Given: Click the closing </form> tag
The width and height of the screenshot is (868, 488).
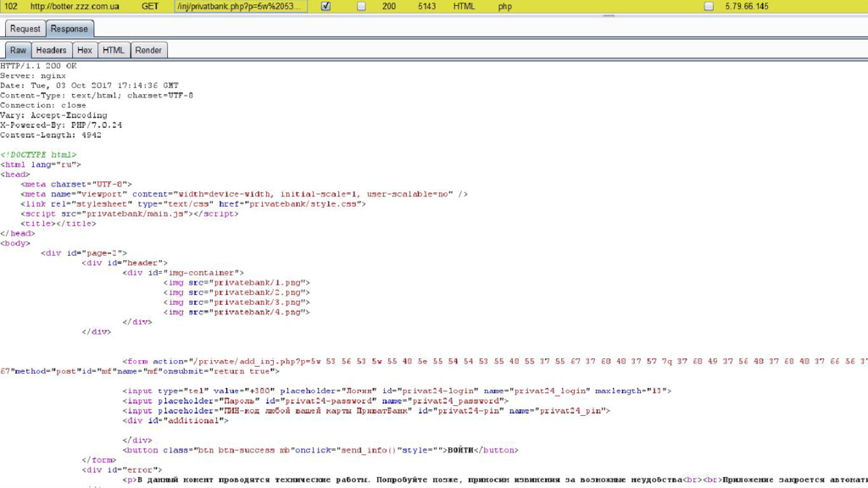Looking at the screenshot, I should (99, 460).
